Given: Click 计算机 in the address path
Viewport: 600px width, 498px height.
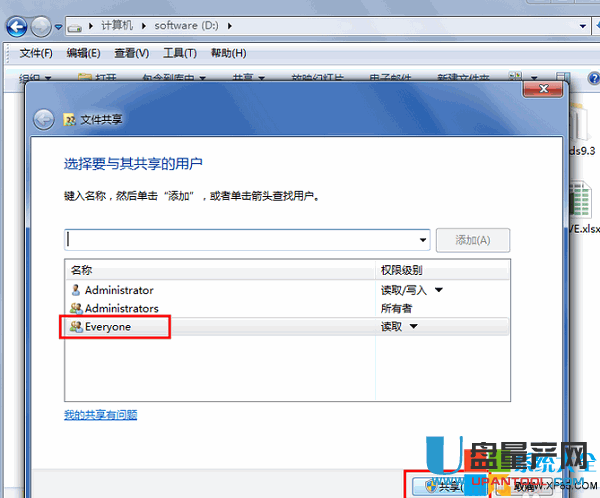Looking at the screenshot, I should (x=117, y=26).
